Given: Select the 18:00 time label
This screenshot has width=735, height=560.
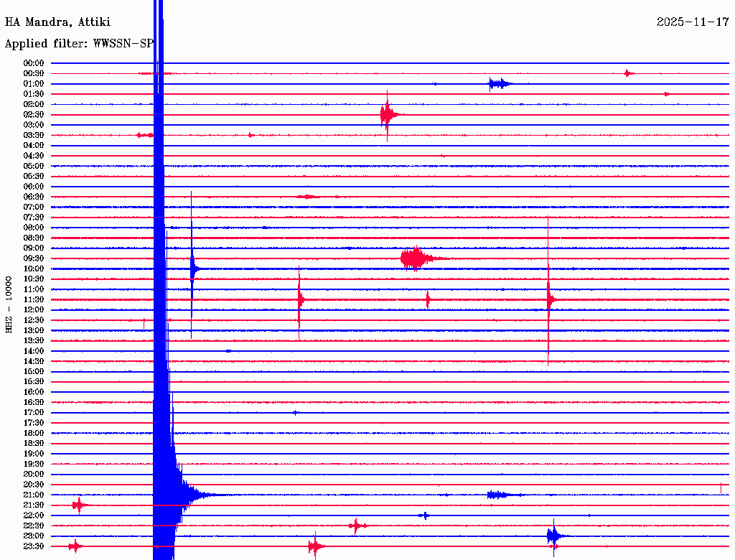Looking at the screenshot, I should point(34,434).
